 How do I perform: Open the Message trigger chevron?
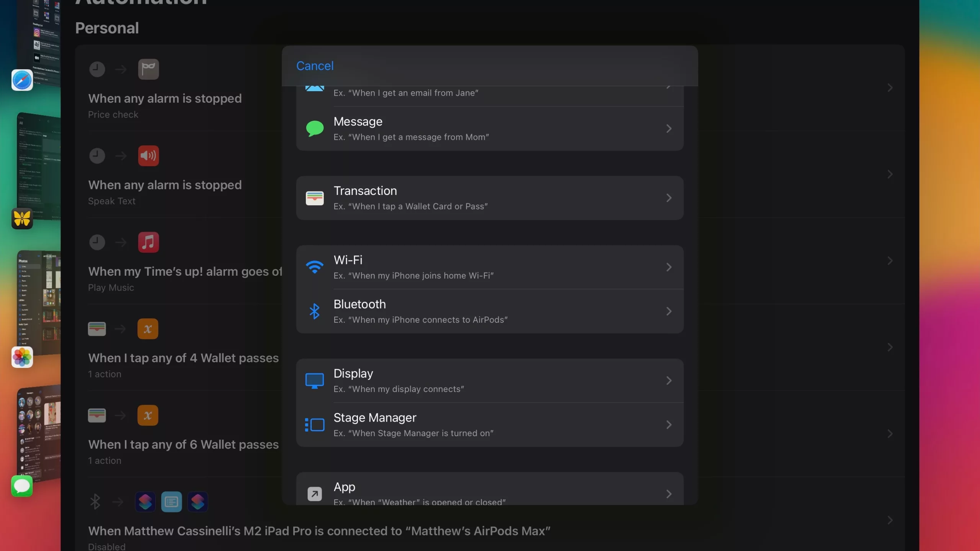pyautogui.click(x=669, y=128)
